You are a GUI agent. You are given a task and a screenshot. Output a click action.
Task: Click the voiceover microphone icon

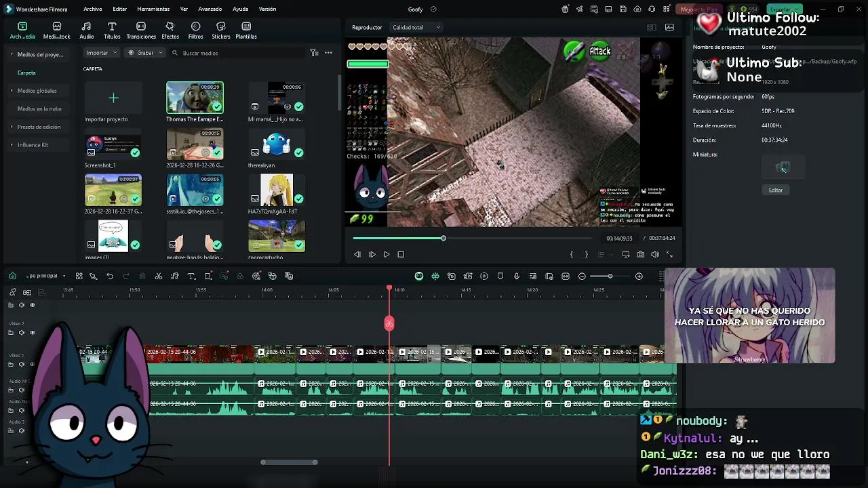(517, 276)
